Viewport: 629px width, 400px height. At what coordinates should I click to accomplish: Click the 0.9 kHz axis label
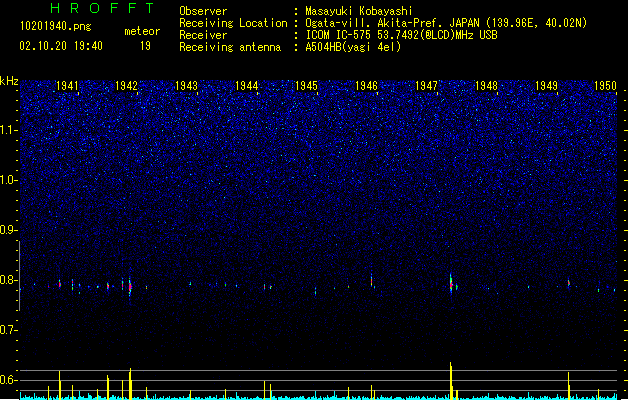point(8,230)
